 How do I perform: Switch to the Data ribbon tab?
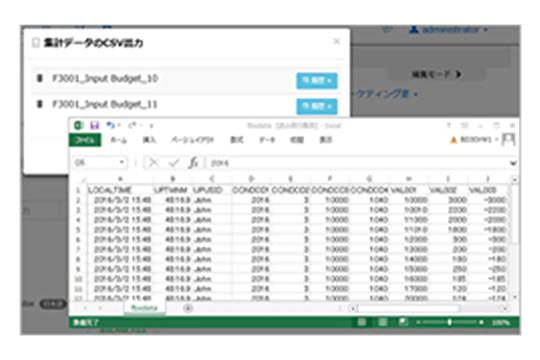point(267,140)
